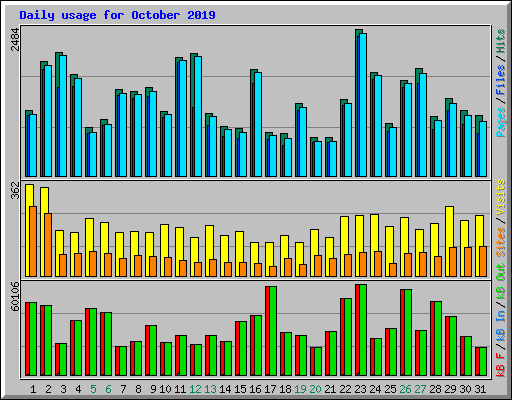Screen dimensions: 512x400
Task: Click the yellow visits bar for day 24
Action: 374,245
